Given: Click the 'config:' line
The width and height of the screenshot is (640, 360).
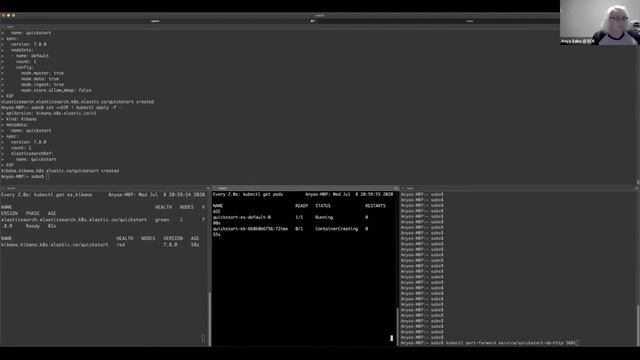Looking at the screenshot, I should [24, 67].
